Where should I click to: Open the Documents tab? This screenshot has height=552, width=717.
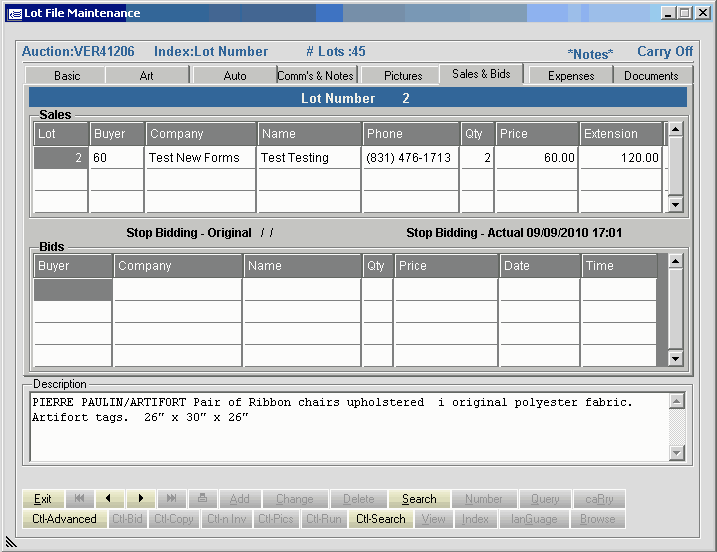(x=651, y=76)
